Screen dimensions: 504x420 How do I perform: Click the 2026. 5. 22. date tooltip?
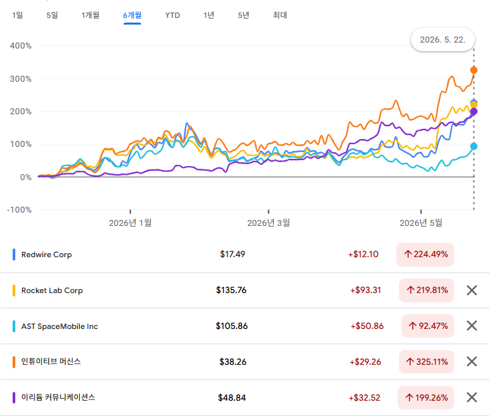coord(443,39)
